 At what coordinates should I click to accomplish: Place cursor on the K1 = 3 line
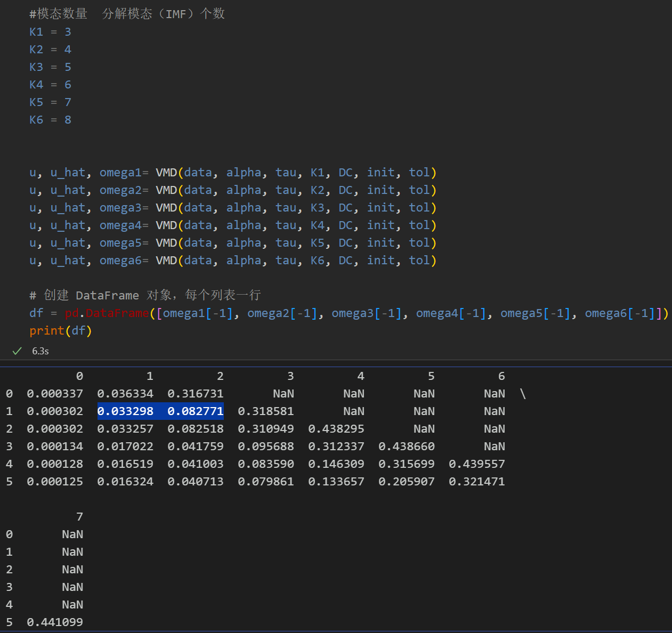50,32
